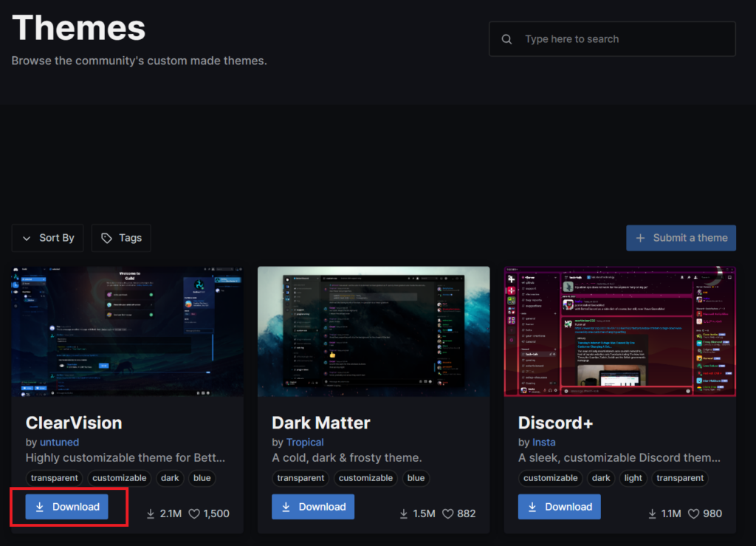Select the light tag on Discord+
This screenshot has width=756, height=546.
633,478
